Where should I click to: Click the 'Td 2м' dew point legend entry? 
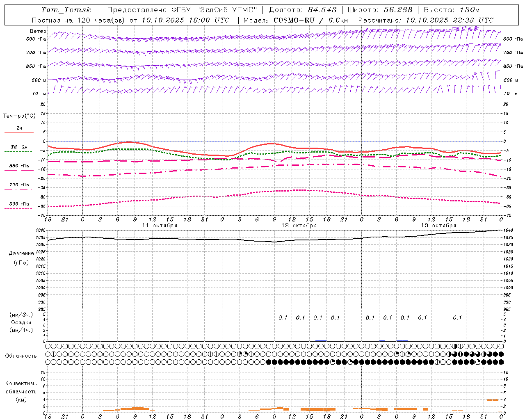(19, 147)
